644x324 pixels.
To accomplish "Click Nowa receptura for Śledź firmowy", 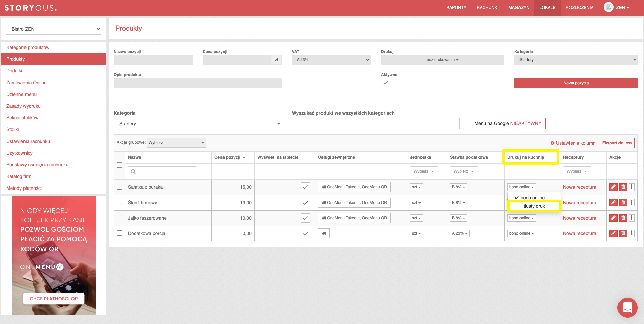I will (x=580, y=203).
